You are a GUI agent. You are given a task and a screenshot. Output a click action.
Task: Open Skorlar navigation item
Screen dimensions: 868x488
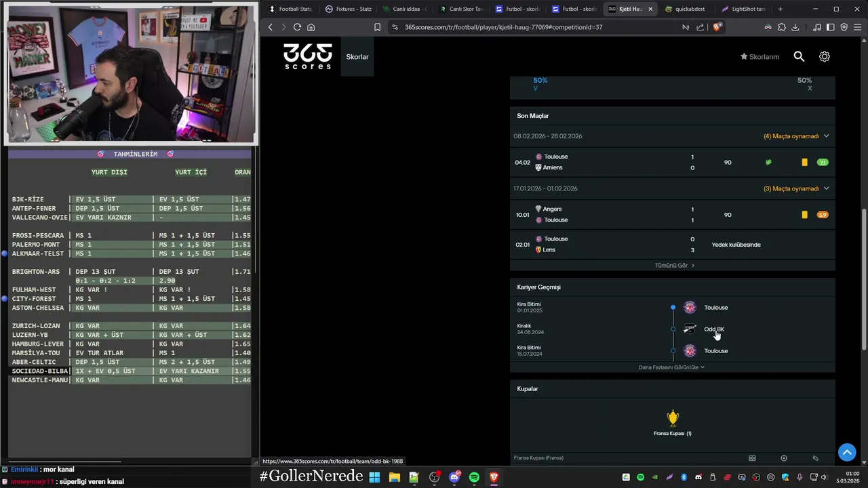click(357, 57)
